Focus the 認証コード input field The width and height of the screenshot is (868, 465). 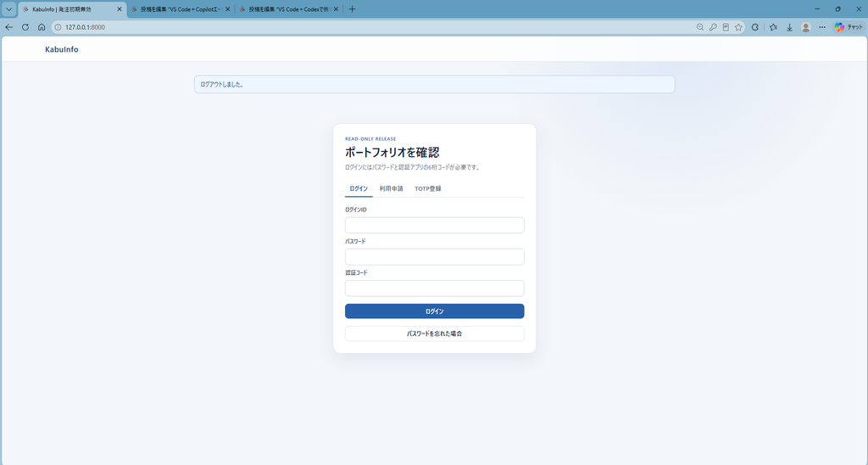coord(435,289)
